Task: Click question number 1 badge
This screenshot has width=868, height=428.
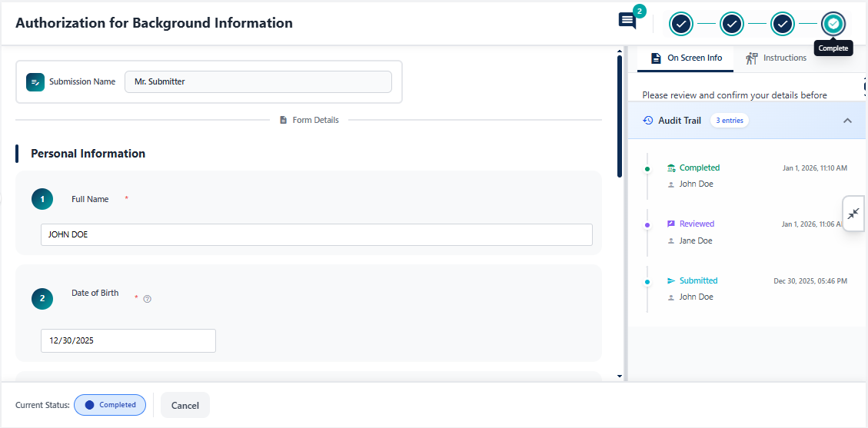Action: (42, 199)
